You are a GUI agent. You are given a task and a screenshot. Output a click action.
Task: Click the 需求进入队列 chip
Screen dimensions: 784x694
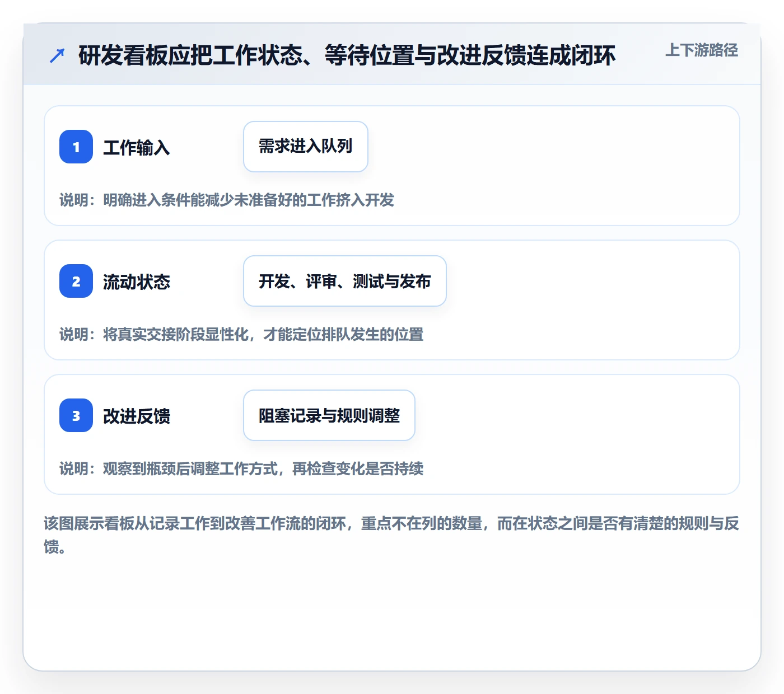tap(306, 147)
